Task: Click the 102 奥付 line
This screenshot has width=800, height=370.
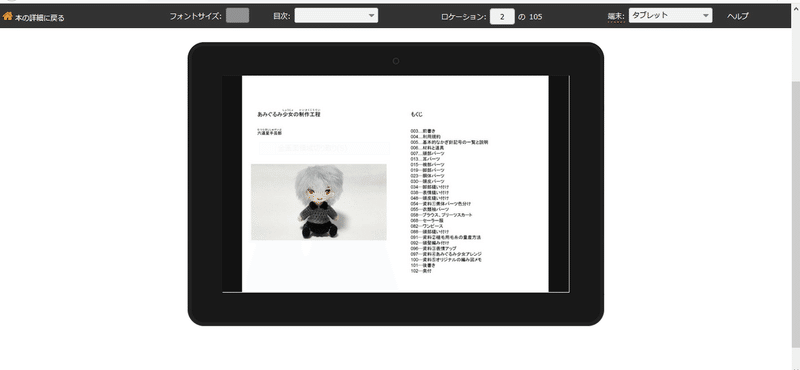Action: [x=421, y=271]
